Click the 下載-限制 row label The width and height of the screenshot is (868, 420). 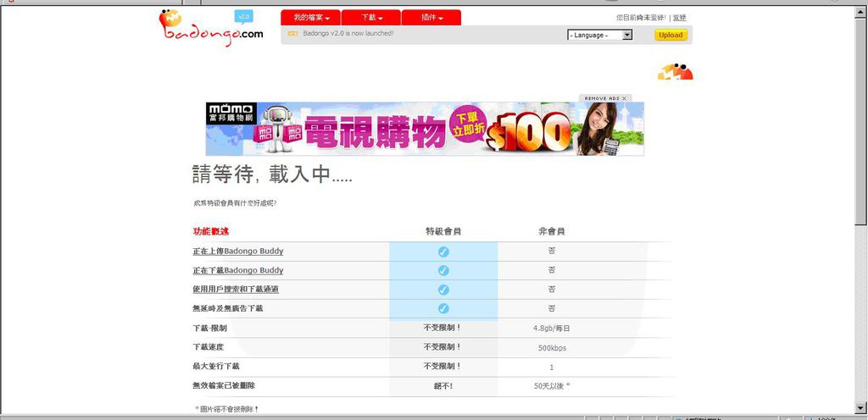210,328
